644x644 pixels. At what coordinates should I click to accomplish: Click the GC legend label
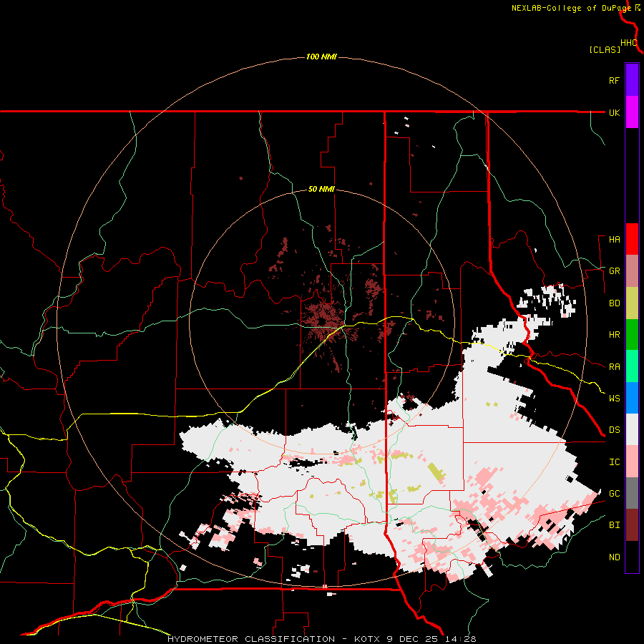coord(615,494)
